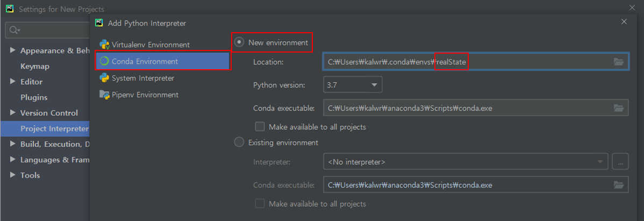Expand Tools section in Settings
This screenshot has height=221, width=644.
point(12,175)
